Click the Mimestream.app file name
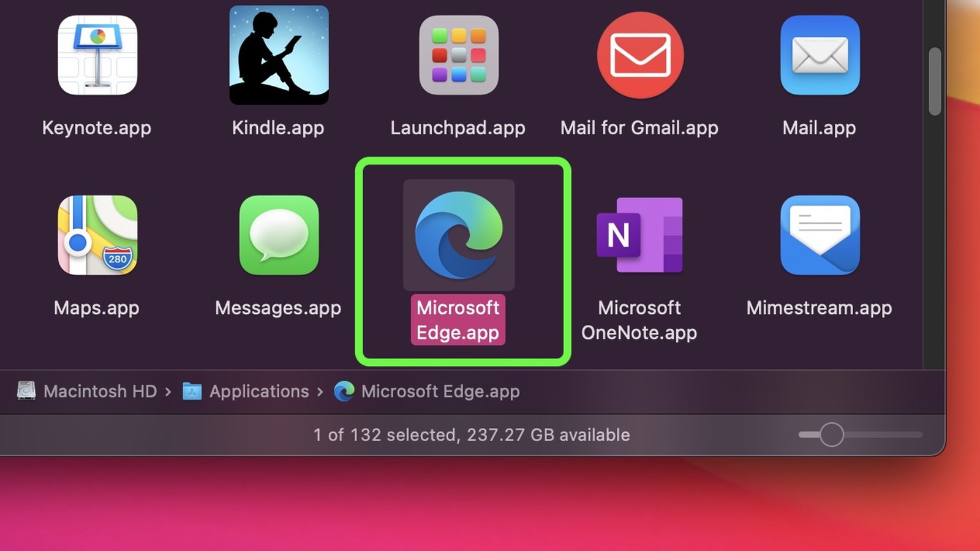The width and height of the screenshot is (980, 551). (820, 308)
